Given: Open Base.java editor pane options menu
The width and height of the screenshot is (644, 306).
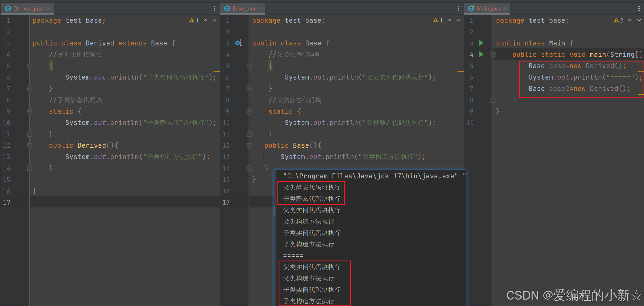Looking at the screenshot, I should (x=458, y=8).
